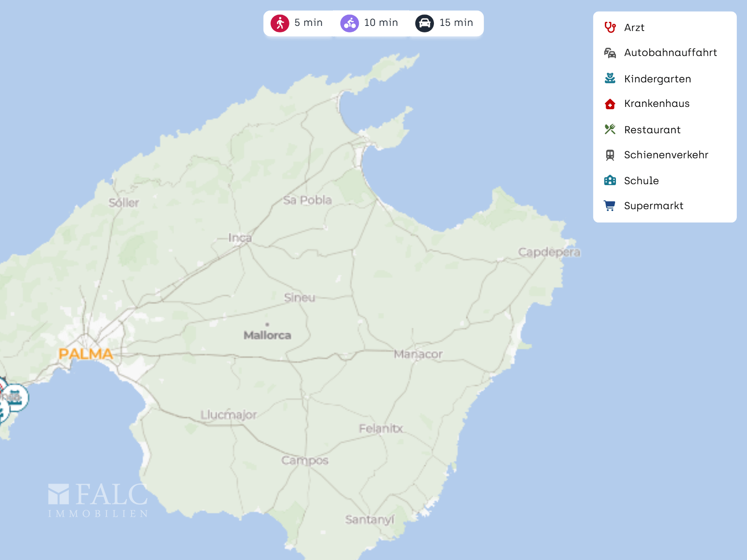Image resolution: width=747 pixels, height=560 pixels.
Task: Click the Capdepera label on the east coast
Action: pos(549,252)
